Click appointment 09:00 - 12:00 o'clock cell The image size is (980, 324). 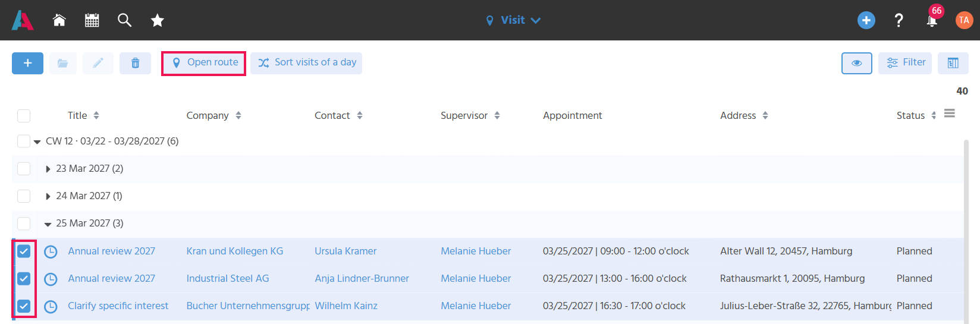coord(616,251)
